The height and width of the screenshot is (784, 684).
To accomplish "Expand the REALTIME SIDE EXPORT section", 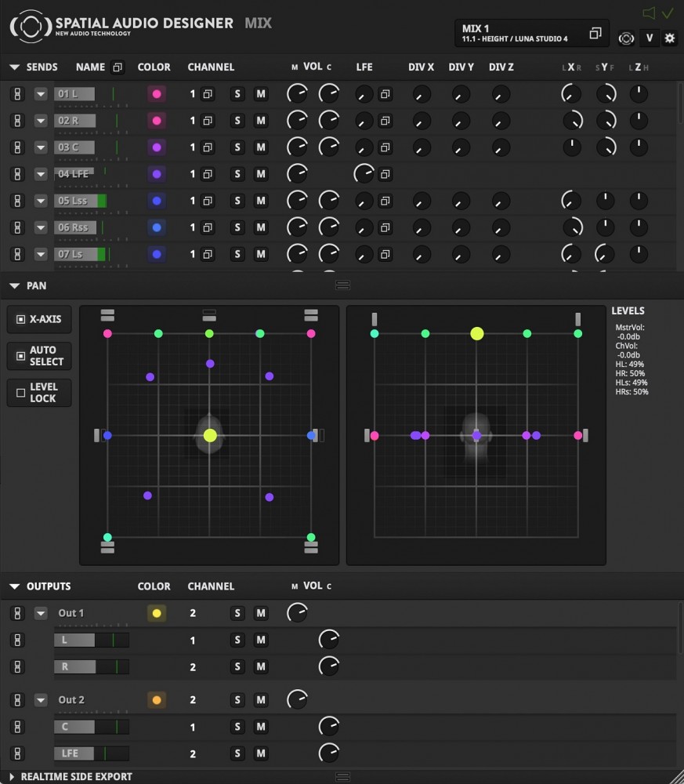I will click(12, 776).
